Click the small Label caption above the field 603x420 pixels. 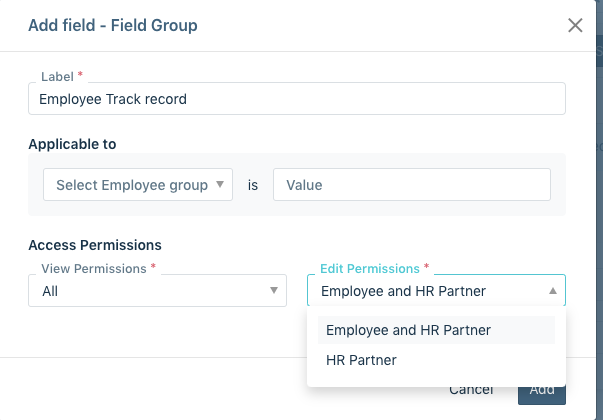point(57,77)
